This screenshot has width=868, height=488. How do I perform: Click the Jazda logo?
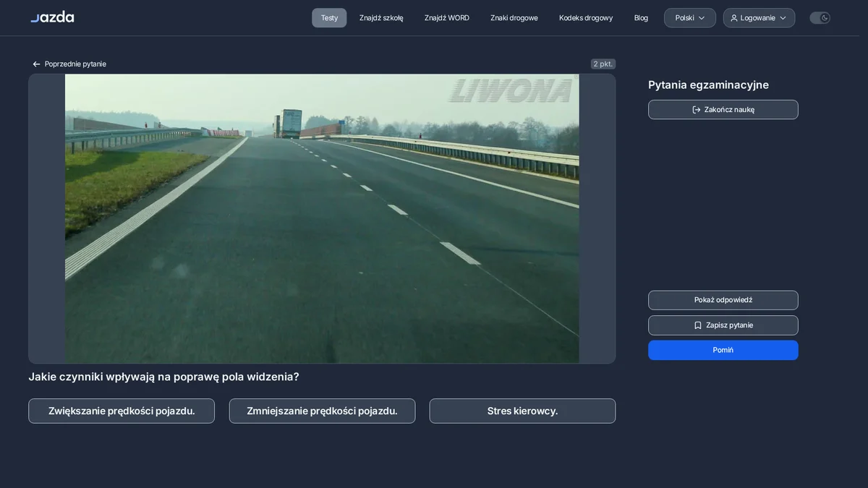point(52,17)
